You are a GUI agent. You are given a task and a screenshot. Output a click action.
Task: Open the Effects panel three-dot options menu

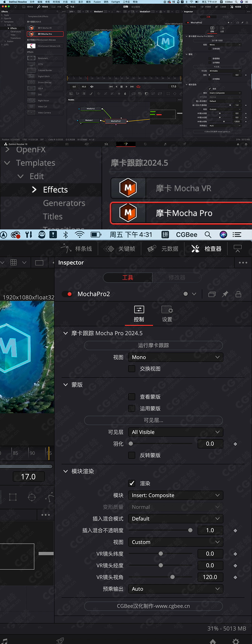click(x=64, y=11)
